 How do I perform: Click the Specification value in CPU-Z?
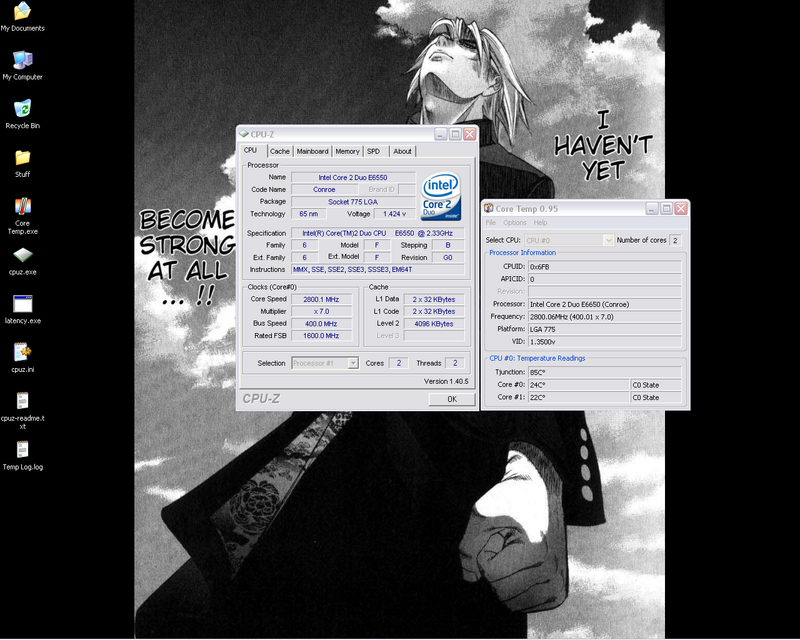pyautogui.click(x=378, y=233)
